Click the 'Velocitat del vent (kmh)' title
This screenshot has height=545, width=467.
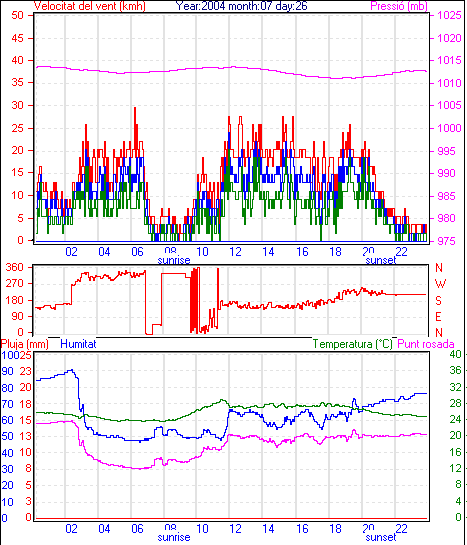pyautogui.click(x=90, y=6)
